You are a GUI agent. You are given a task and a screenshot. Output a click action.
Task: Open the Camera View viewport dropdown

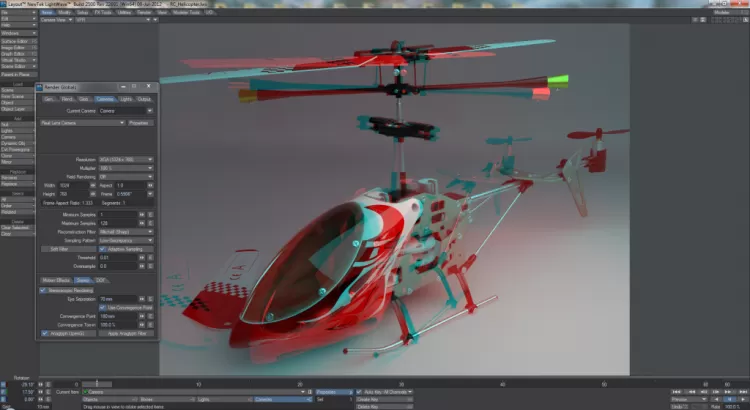[56, 20]
